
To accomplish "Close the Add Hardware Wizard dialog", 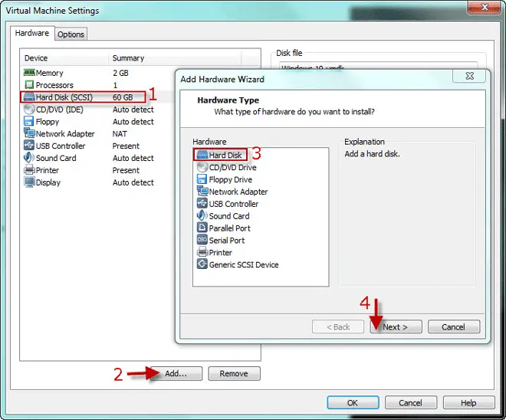I will (x=469, y=76).
